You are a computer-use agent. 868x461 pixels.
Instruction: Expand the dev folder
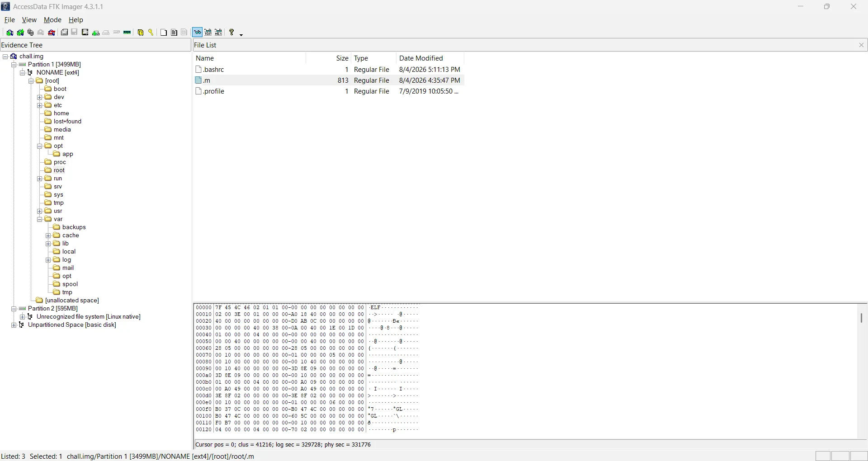[x=40, y=97]
